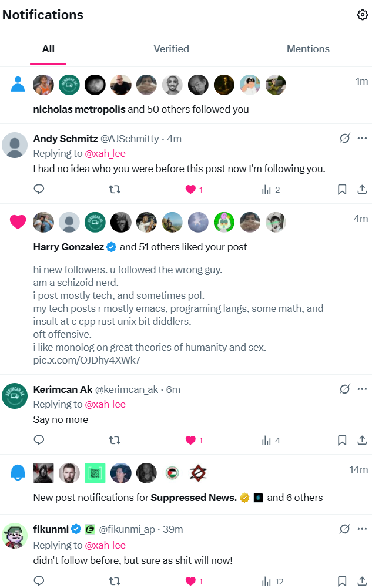Open more options on Andy Schmitz's post

362,139
